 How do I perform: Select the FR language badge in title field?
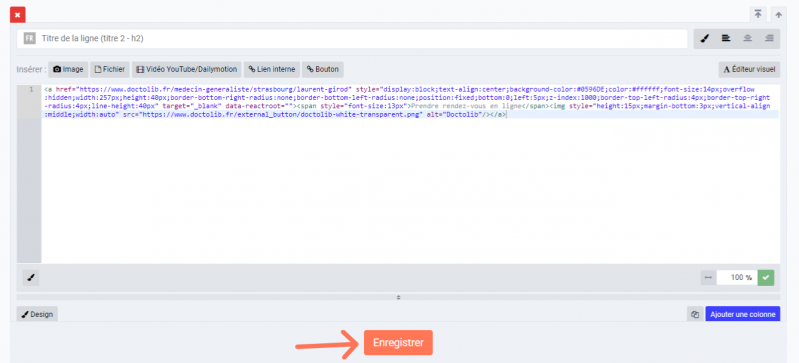pyautogui.click(x=30, y=39)
